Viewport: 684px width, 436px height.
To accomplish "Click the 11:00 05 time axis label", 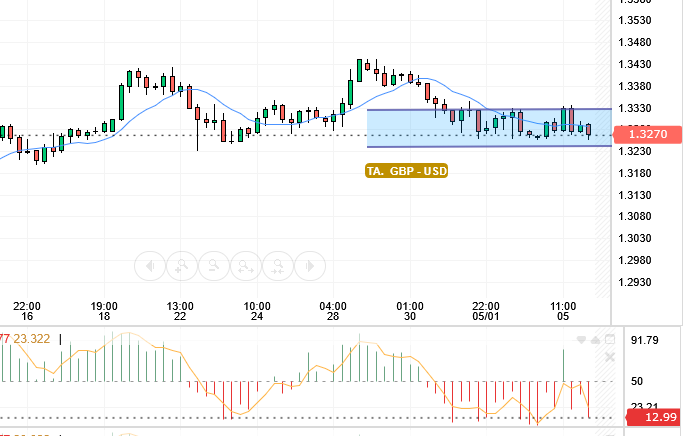I will click(563, 311).
